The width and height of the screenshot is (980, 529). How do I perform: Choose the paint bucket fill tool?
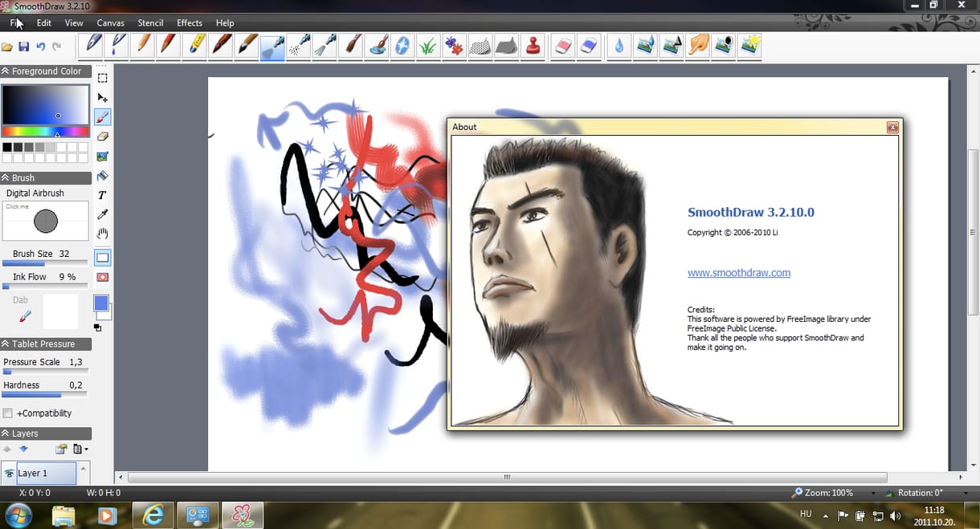pyautogui.click(x=103, y=176)
